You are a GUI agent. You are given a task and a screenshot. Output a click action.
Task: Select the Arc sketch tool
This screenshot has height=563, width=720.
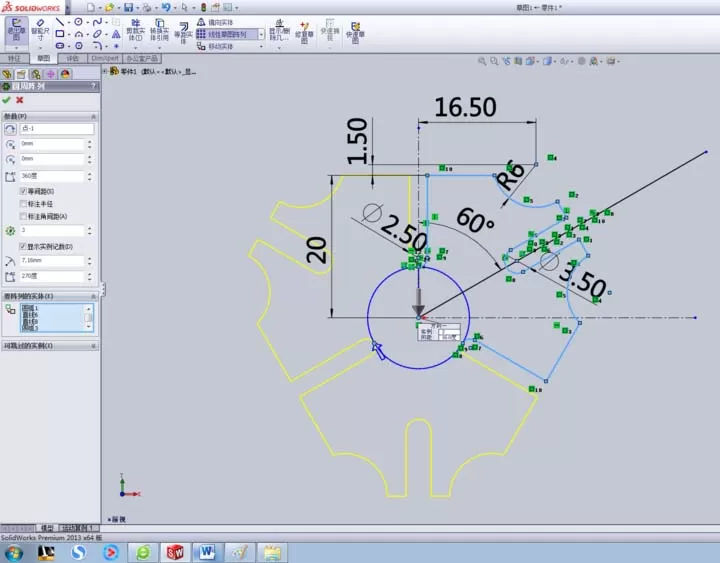(x=79, y=34)
